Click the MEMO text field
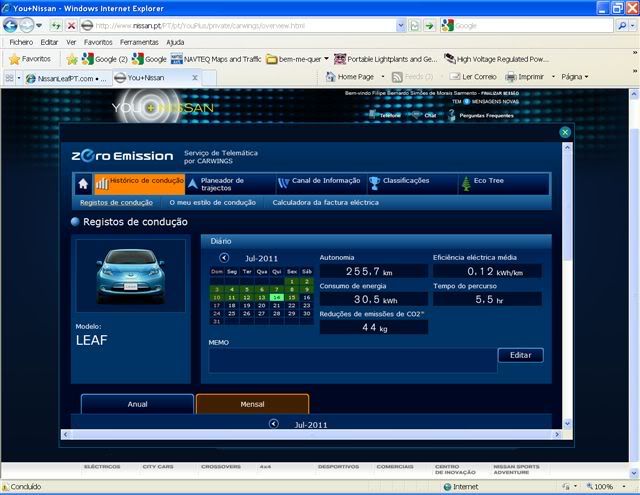This screenshot has width=640, height=495. click(x=353, y=360)
